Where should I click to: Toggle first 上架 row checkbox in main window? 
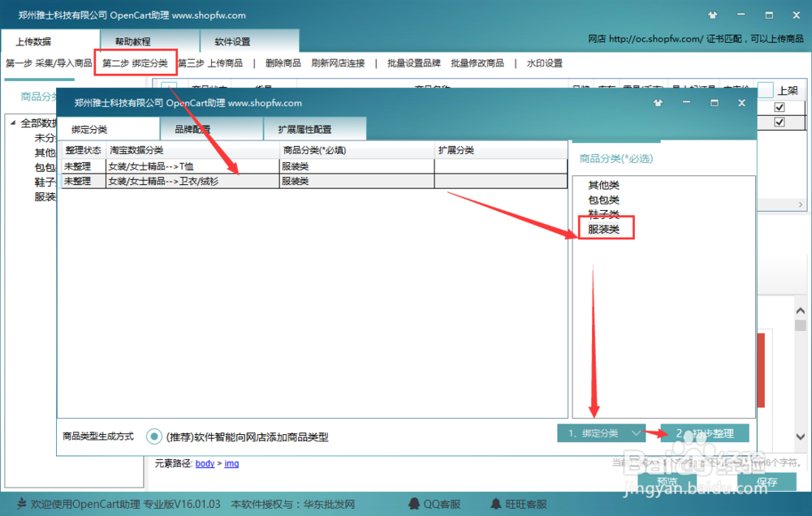780,108
